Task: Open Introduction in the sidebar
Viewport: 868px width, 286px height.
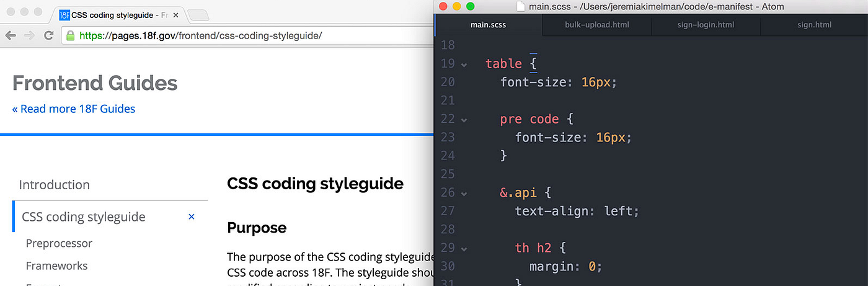Action: point(55,184)
